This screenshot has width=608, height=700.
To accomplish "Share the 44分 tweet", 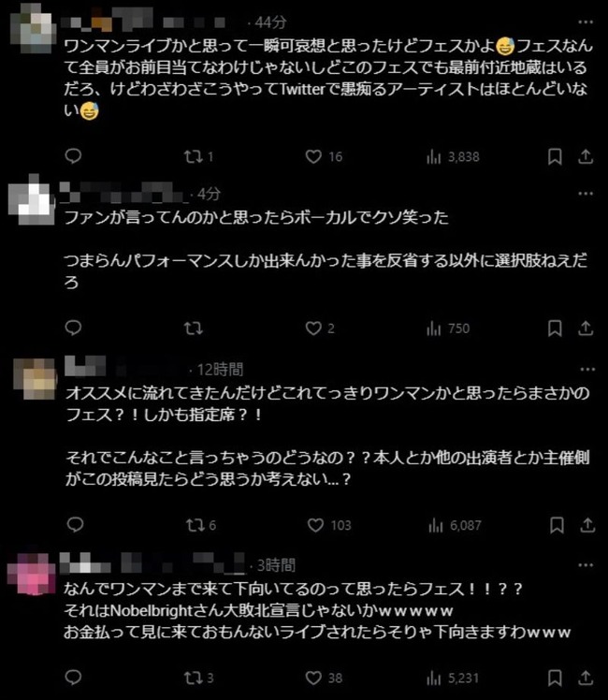I will click(x=586, y=156).
